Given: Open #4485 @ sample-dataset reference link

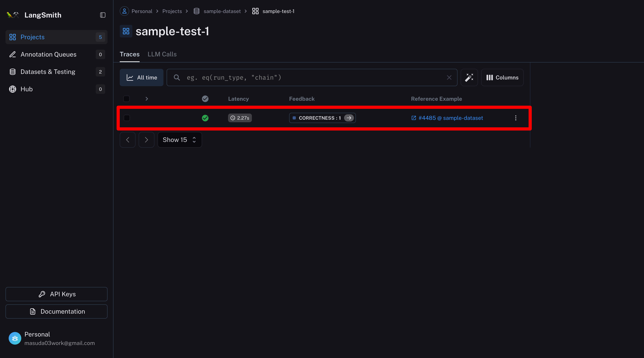Looking at the screenshot, I should (x=450, y=118).
